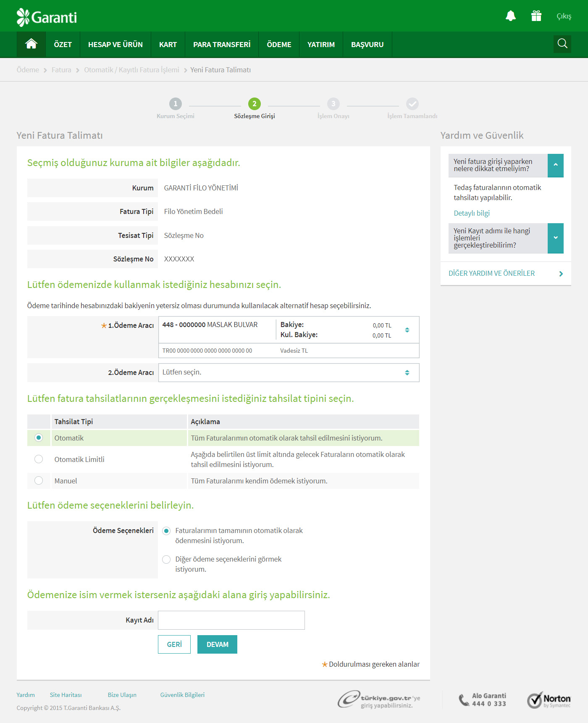Image resolution: width=588 pixels, height=723 pixels.
Task: Click step 1 Kurum Seçimi circle
Action: pyautogui.click(x=176, y=103)
